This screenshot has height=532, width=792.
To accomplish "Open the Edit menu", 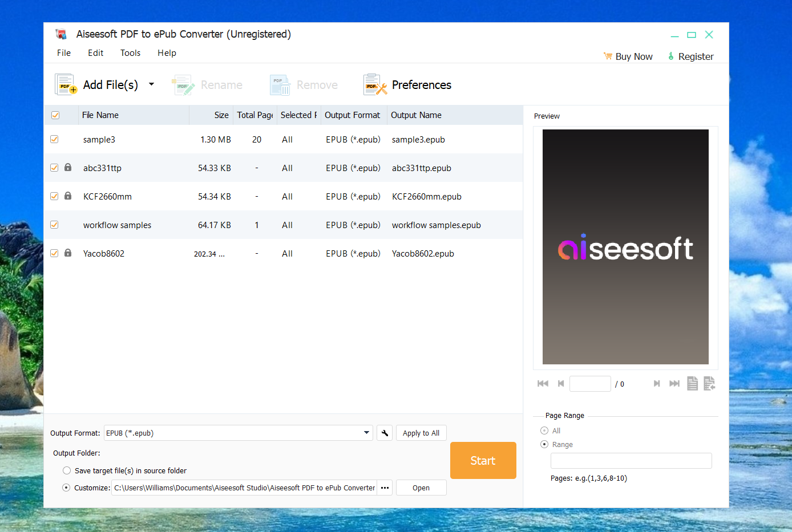I will point(95,53).
